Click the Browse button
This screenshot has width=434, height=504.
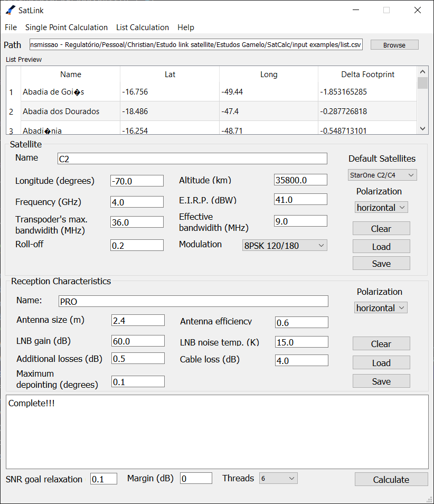394,45
